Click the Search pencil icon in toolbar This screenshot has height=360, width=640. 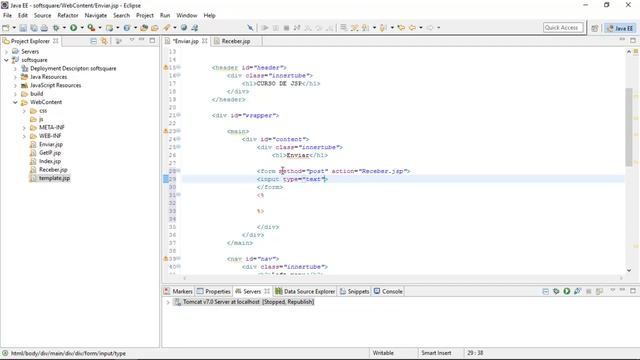(x=167, y=28)
